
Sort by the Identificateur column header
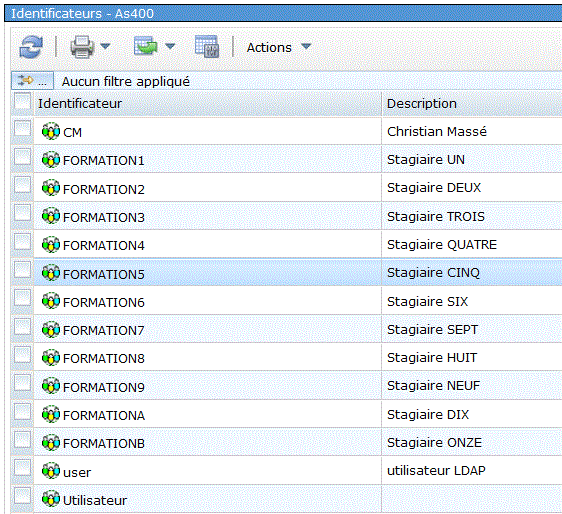[80, 104]
